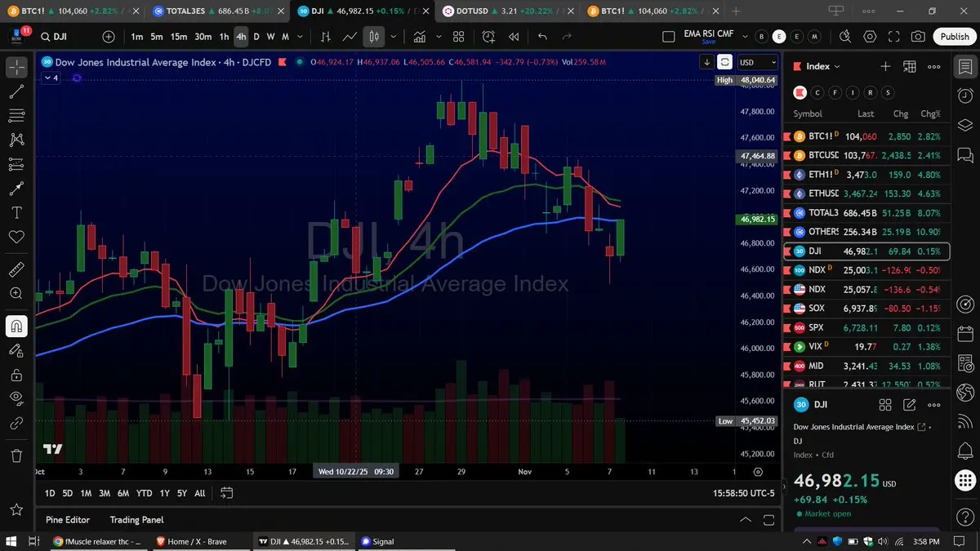This screenshot has width=980, height=551.
Task: Hide all drawings with the eye icon
Action: (x=16, y=398)
